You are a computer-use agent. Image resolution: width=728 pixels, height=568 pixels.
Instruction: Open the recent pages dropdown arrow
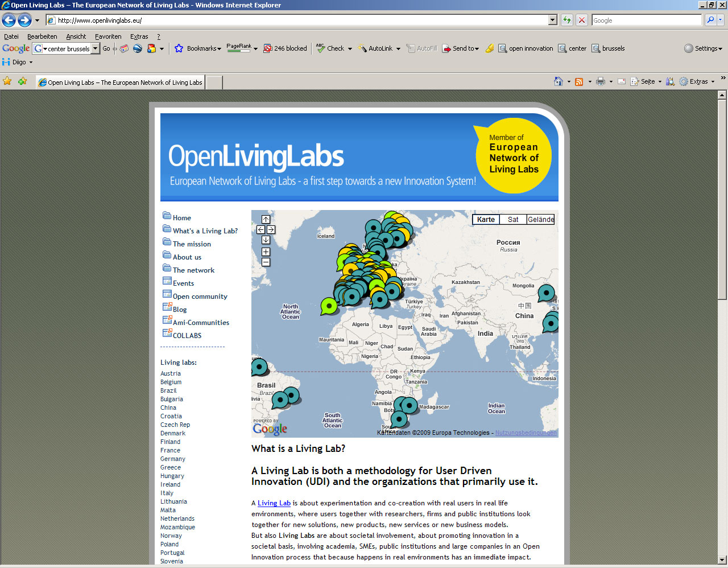tap(37, 20)
